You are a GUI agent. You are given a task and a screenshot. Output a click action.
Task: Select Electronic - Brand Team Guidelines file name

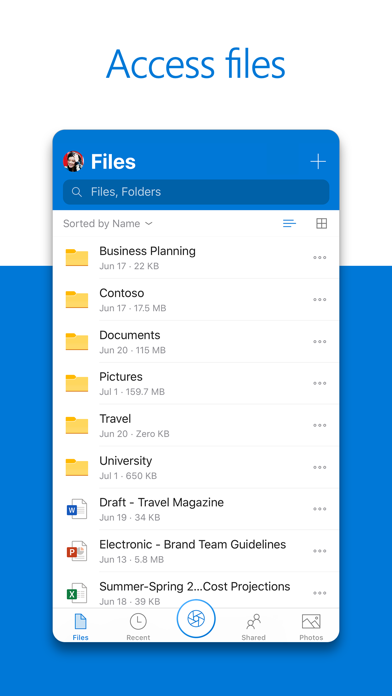(193, 545)
